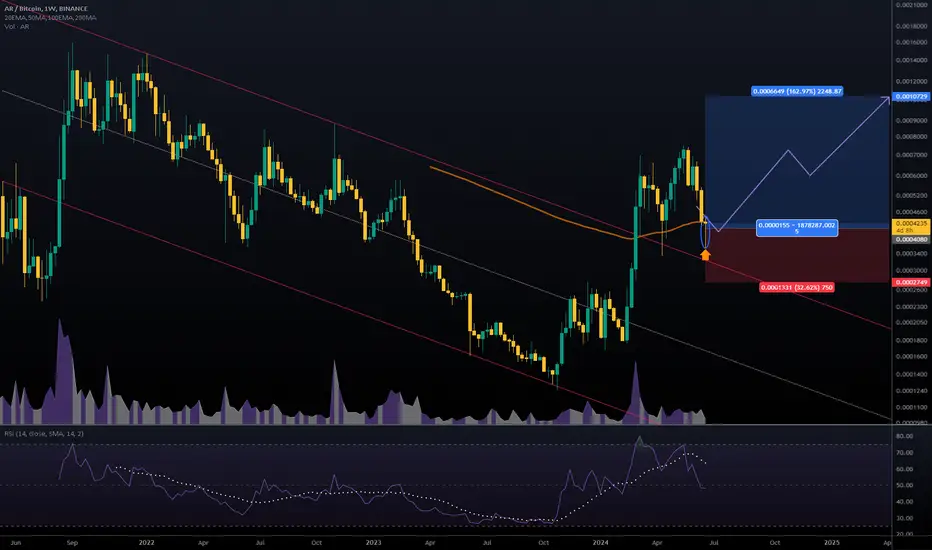Click the 2024 label on time axis
Viewport: 932px width, 550px height.
point(600,543)
